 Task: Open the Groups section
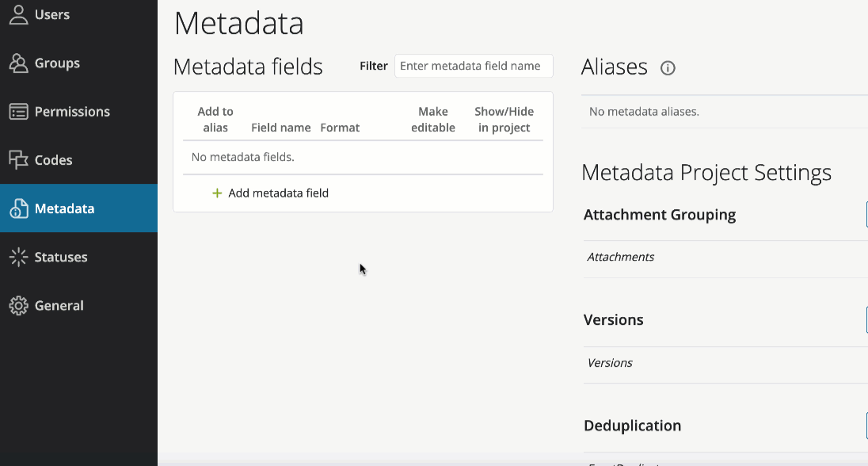[78, 63]
